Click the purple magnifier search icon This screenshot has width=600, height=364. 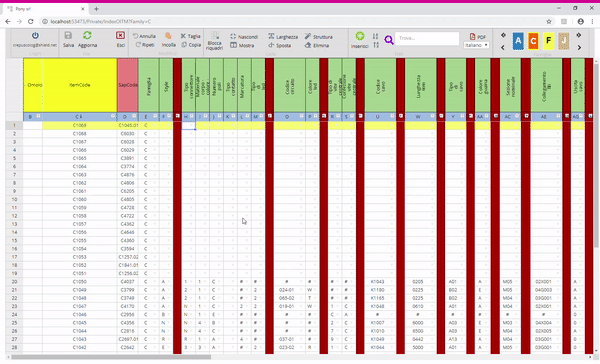coord(389,40)
